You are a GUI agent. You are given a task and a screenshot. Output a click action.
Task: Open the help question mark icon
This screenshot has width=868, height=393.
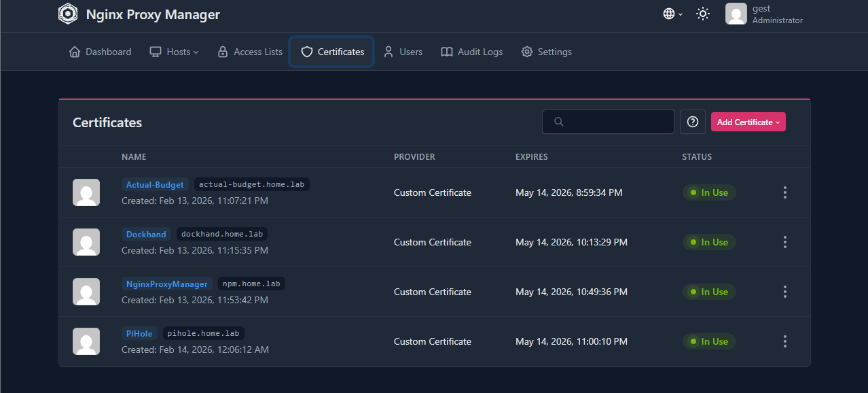(692, 122)
